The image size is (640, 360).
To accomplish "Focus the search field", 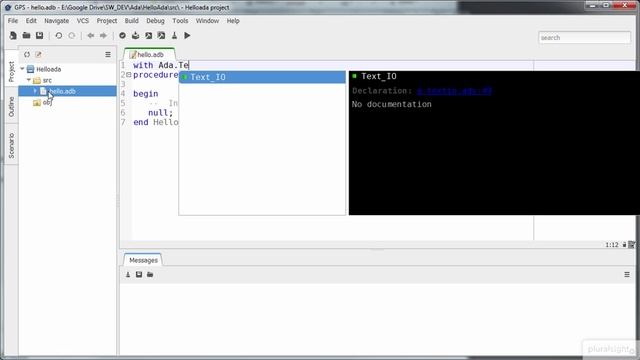I will pyautogui.click(x=584, y=38).
